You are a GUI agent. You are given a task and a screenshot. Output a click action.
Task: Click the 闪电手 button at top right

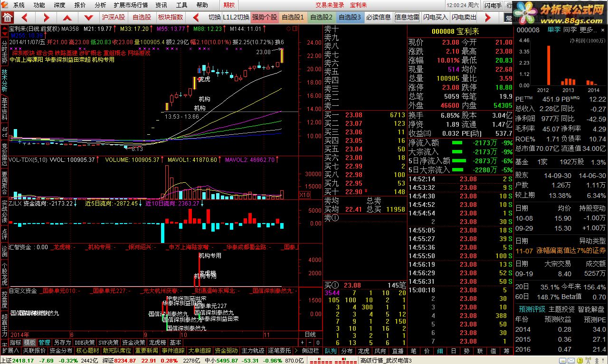pos(493,5)
